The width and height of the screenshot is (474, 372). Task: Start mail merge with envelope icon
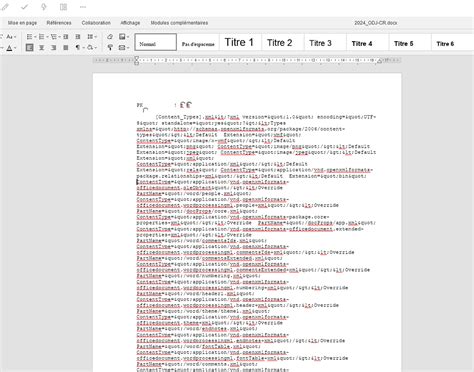point(122,48)
